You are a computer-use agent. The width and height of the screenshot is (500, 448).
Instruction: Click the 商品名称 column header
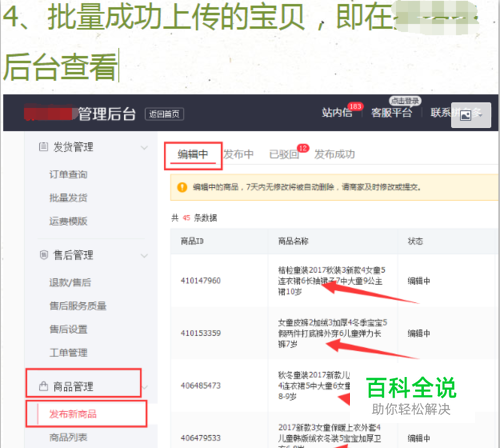(x=293, y=241)
